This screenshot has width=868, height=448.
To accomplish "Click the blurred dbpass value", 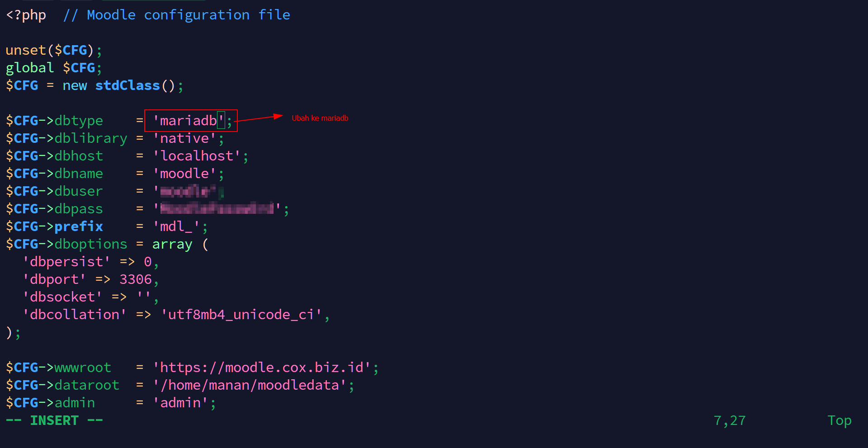I will (x=217, y=209).
